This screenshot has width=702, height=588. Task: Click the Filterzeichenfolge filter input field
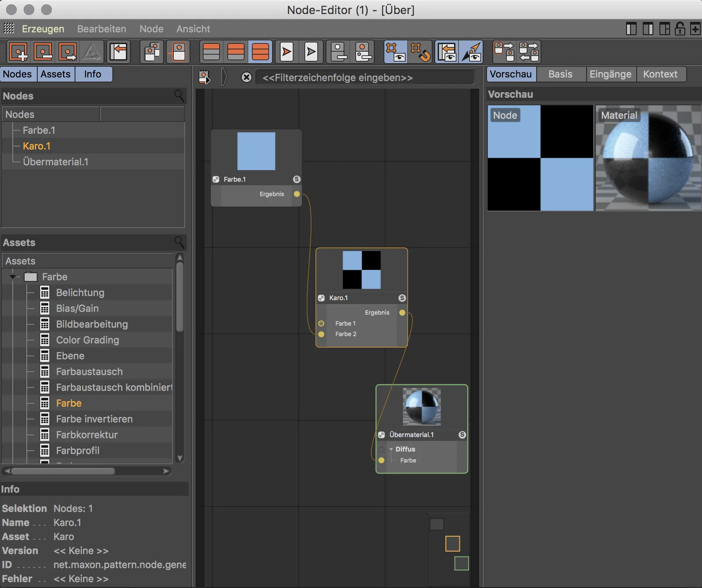tap(365, 78)
